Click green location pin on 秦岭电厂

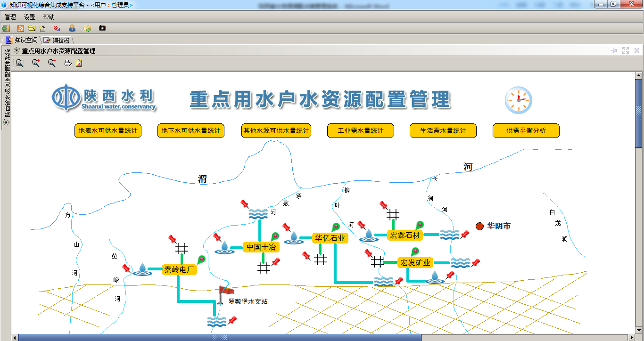202,260
